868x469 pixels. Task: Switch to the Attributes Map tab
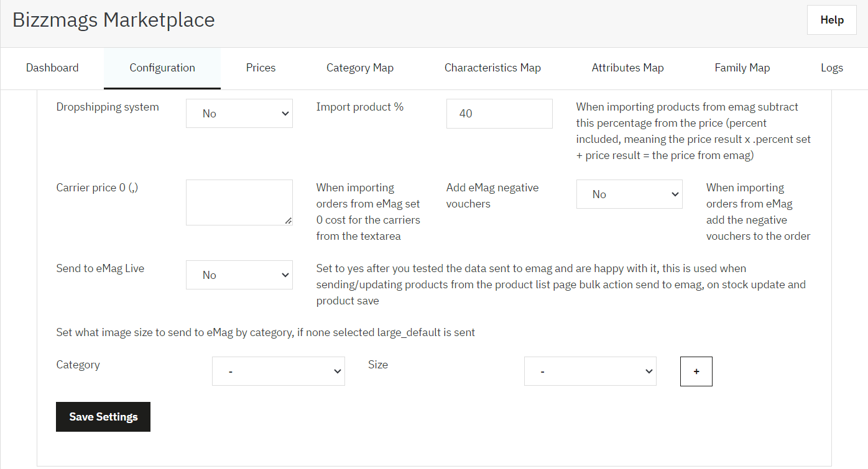(627, 68)
